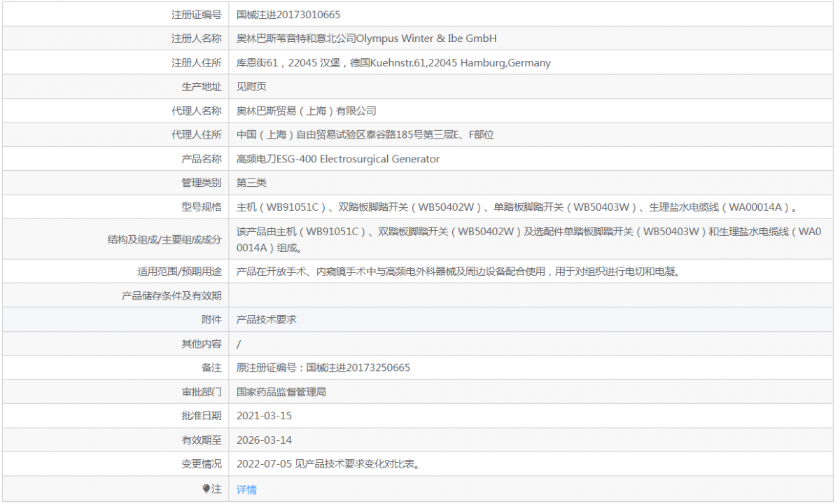Select the 产品名称 label

(202, 159)
